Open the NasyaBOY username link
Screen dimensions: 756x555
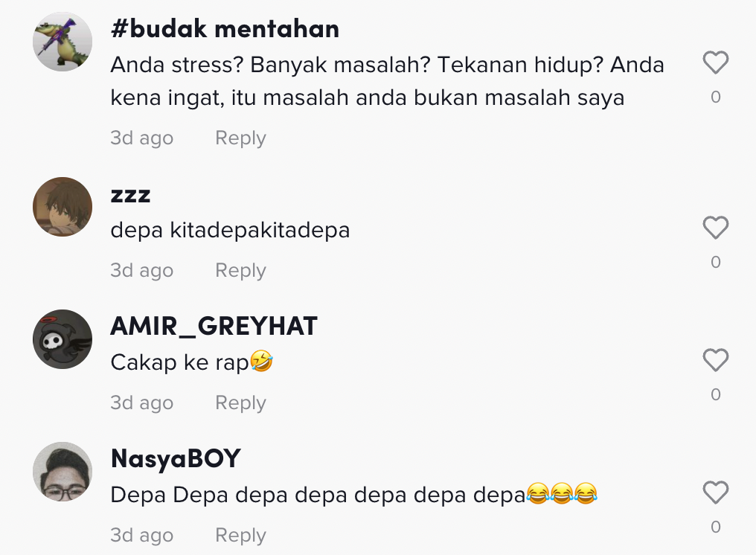[176, 459]
